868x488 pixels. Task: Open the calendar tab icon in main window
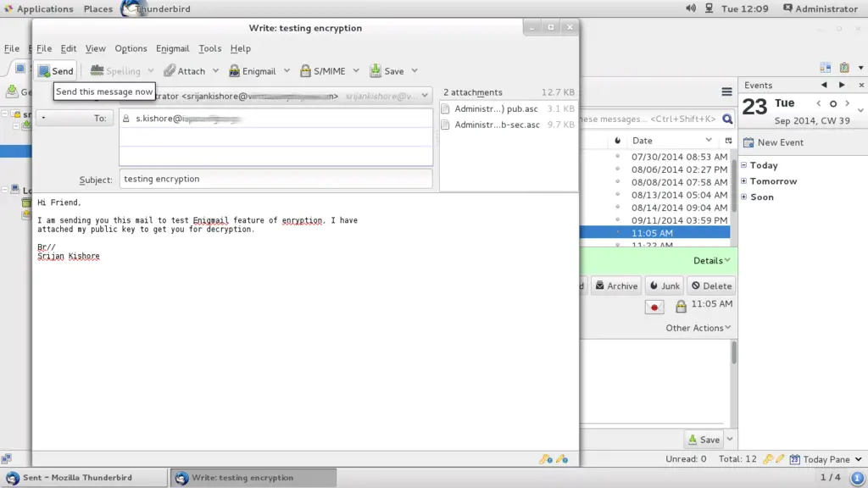826,68
